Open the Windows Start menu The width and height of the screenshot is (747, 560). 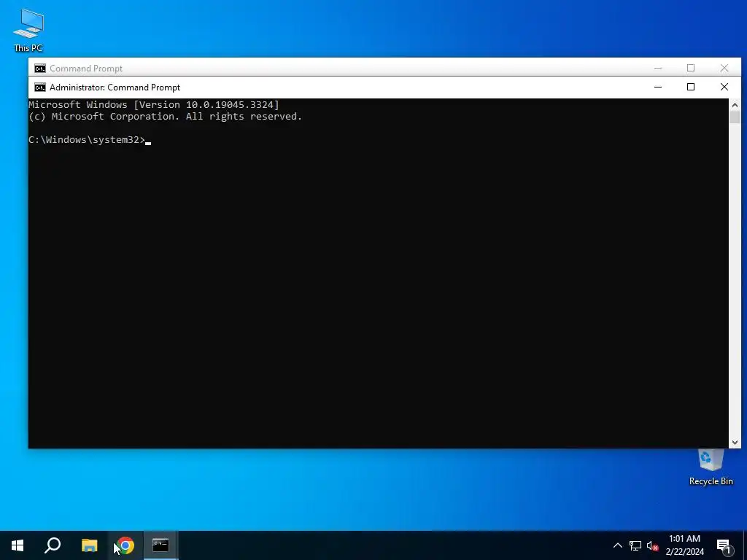tap(18, 545)
